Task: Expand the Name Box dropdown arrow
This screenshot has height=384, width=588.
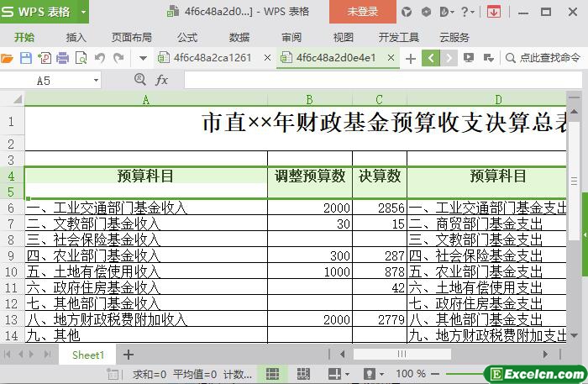Action: [96, 80]
